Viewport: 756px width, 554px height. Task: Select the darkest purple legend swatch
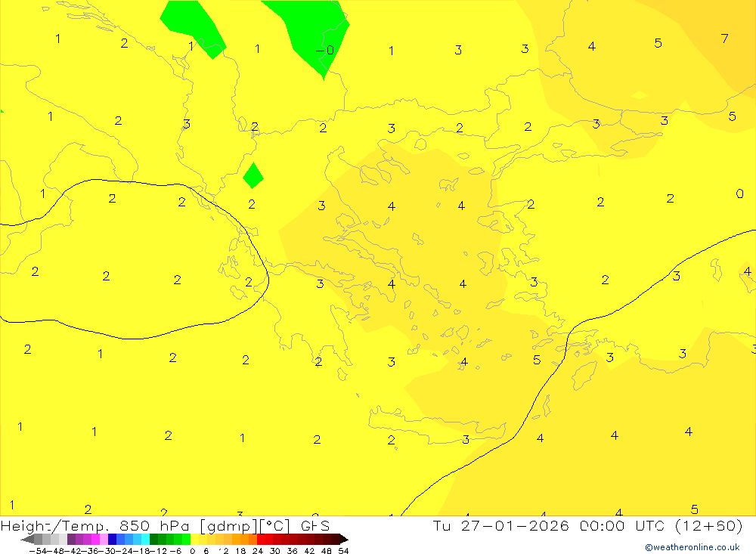71,540
